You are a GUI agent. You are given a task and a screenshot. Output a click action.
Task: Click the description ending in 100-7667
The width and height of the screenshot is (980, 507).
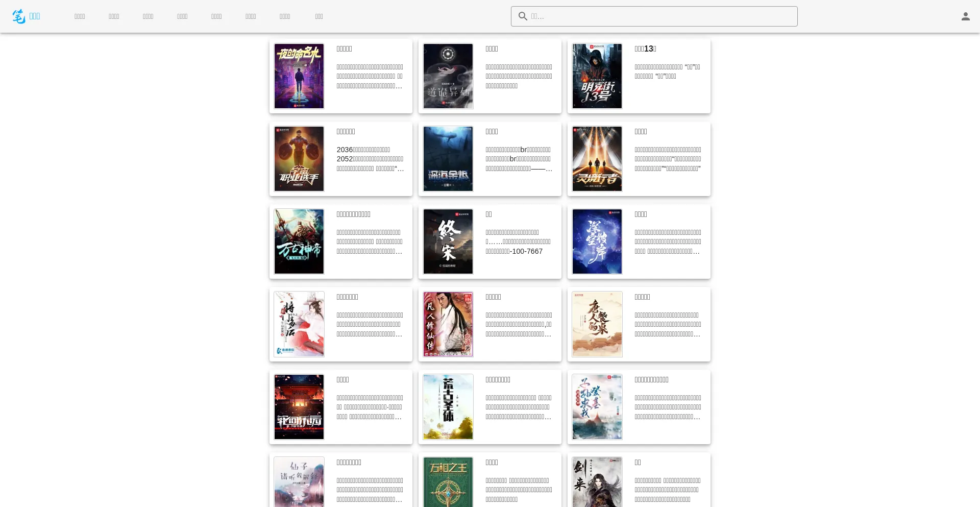coord(518,242)
